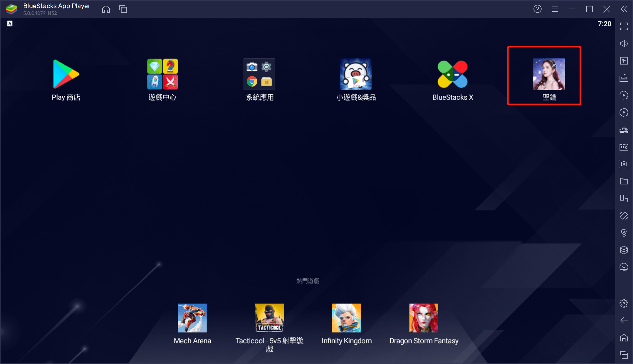This screenshot has width=633, height=364.
Task: Open the hamburger menu in title bar
Action: pos(555,9)
